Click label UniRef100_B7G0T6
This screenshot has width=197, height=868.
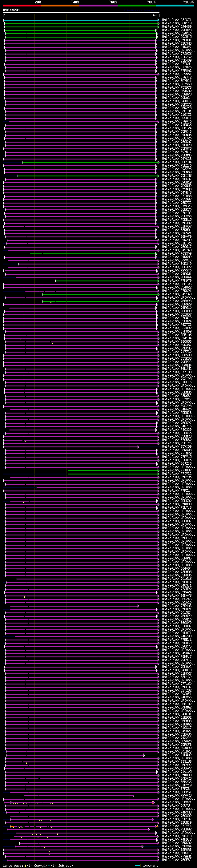tap(176, 121)
